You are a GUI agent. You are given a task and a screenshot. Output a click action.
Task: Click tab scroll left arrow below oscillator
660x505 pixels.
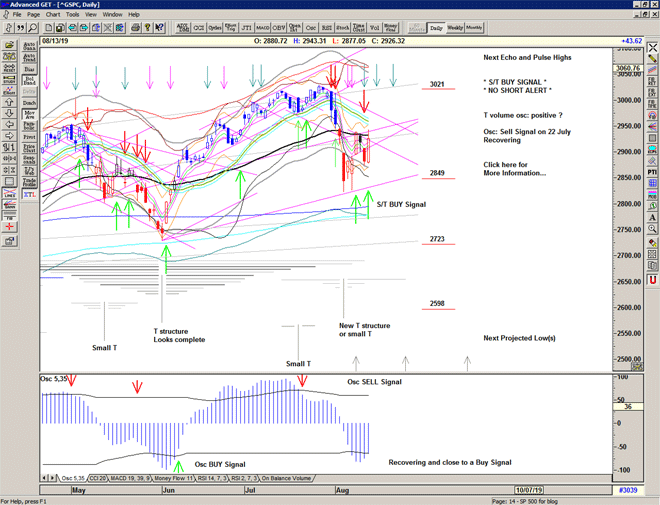(x=44, y=478)
